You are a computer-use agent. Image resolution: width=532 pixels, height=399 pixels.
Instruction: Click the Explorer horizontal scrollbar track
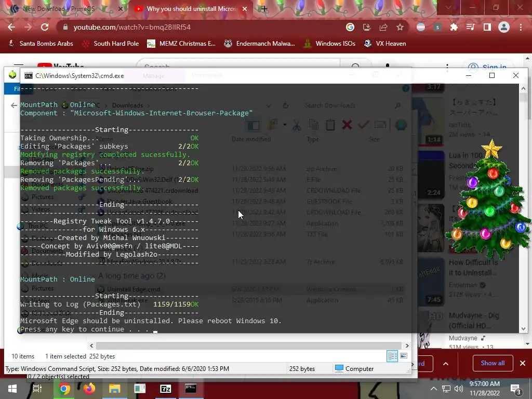point(249,345)
